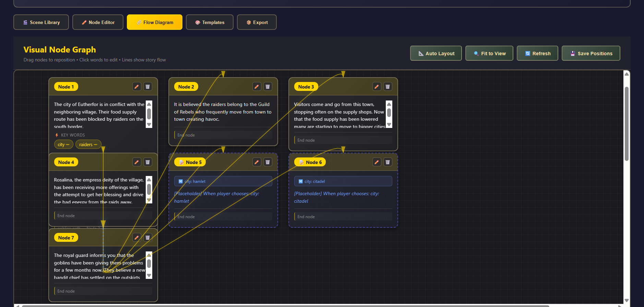Click the Save Positions button
This screenshot has height=307, width=644.
[591, 54]
